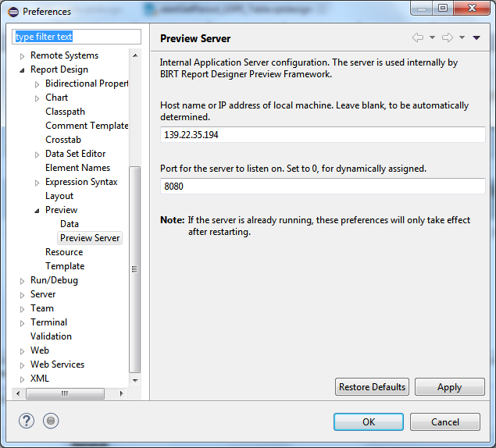Confirm with the OK button
The height and width of the screenshot is (448, 496).
[x=369, y=421]
